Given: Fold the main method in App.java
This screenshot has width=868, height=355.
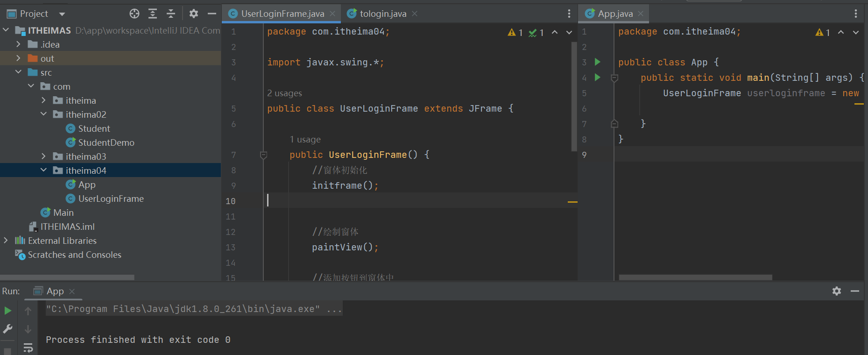Looking at the screenshot, I should pyautogui.click(x=614, y=78).
